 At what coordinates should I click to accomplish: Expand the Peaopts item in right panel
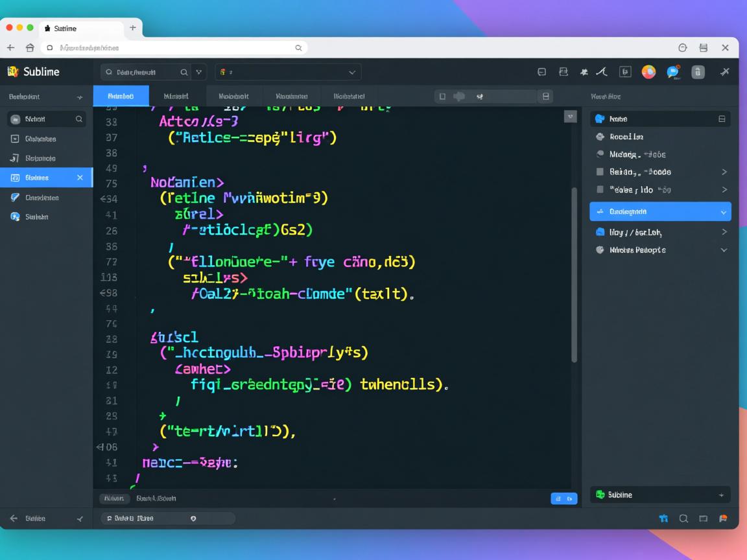[724, 250]
